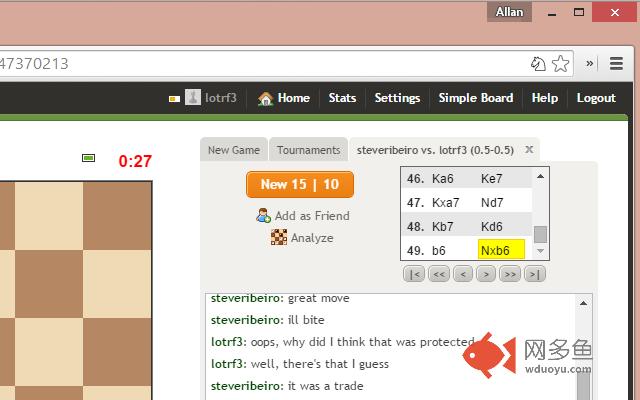Open the Help menu item
The width and height of the screenshot is (640, 400).
tap(544, 98)
